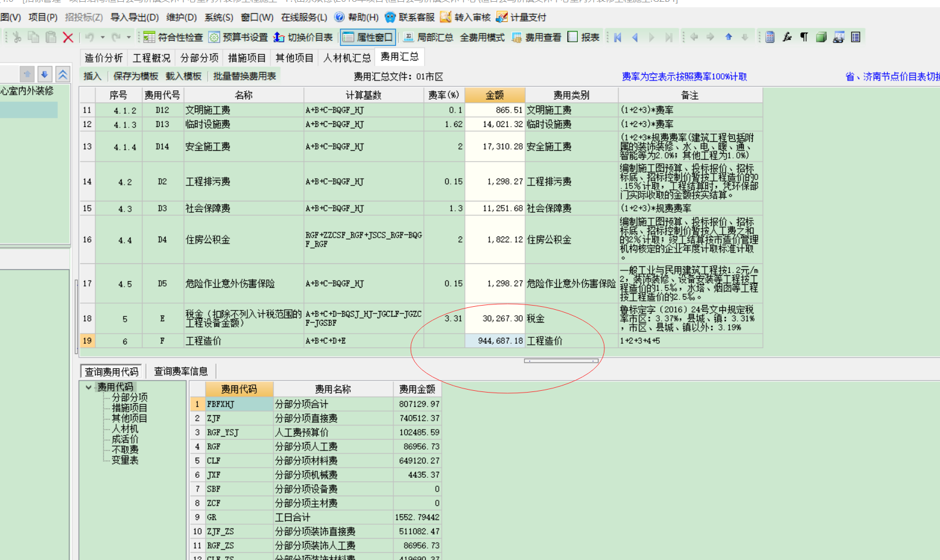Go to last record navigation icon
The height and width of the screenshot is (560, 940).
coord(669,38)
